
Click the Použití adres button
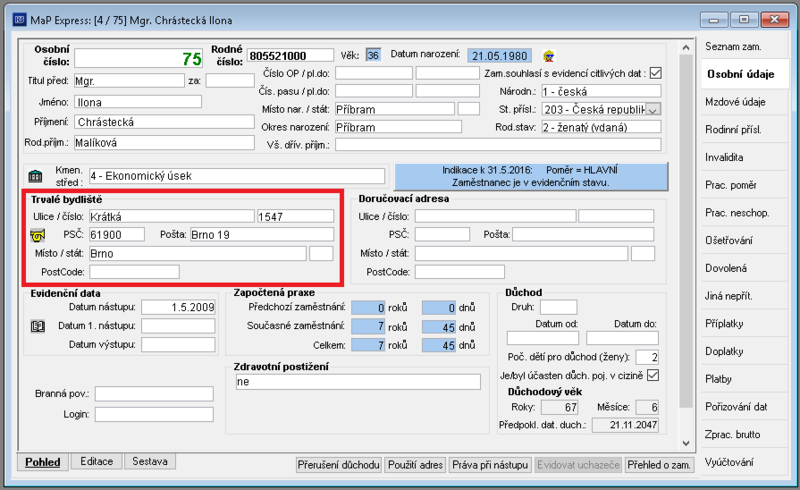pos(415,465)
